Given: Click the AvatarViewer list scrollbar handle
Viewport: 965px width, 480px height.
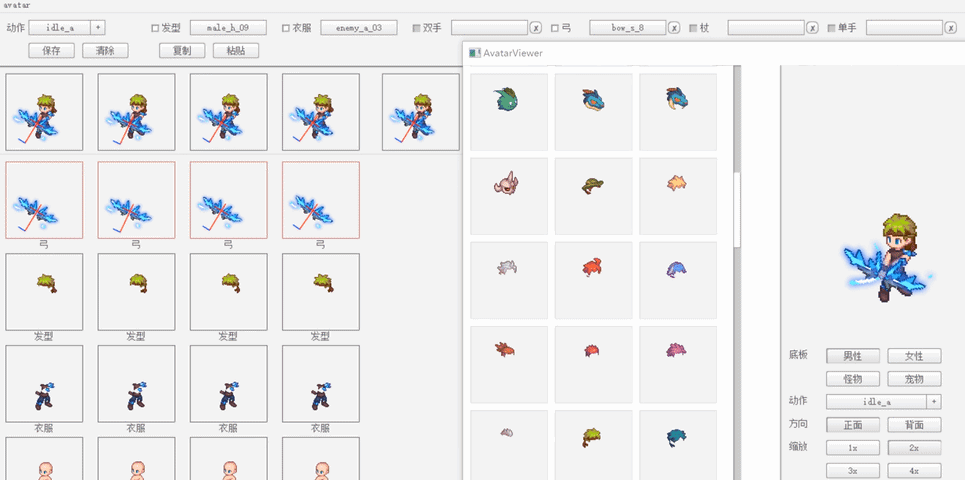Looking at the screenshot, I should (x=737, y=209).
